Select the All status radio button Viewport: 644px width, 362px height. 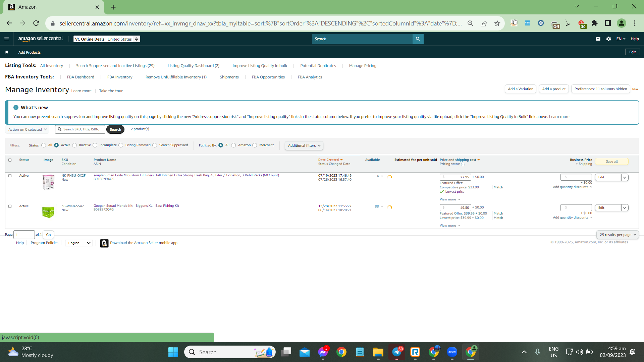[x=44, y=145]
